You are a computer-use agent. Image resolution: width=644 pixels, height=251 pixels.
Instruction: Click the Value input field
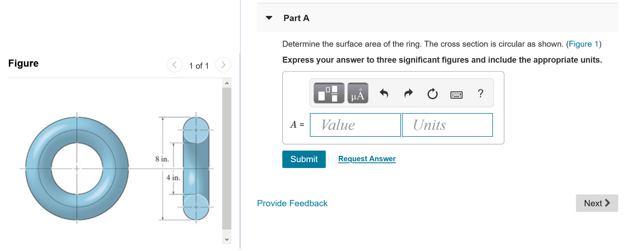(355, 125)
